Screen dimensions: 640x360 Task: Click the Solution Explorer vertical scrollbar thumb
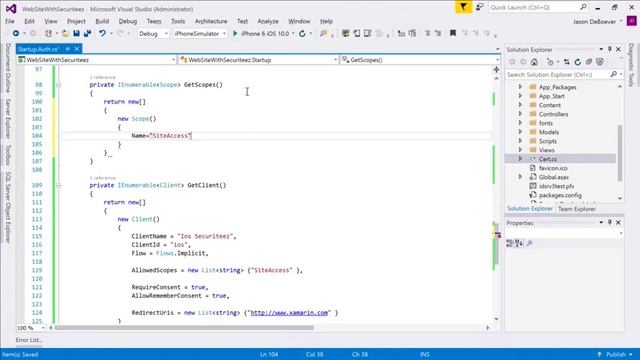pyautogui.click(x=620, y=153)
